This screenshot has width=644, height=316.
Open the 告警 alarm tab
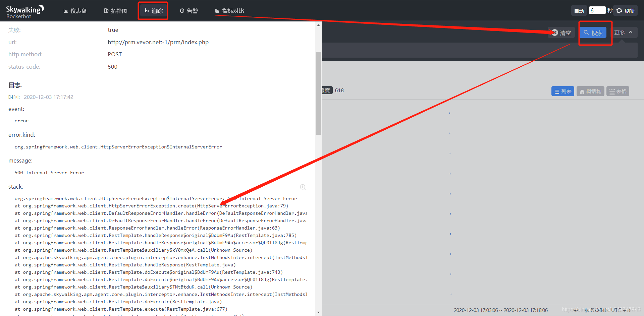(189, 11)
